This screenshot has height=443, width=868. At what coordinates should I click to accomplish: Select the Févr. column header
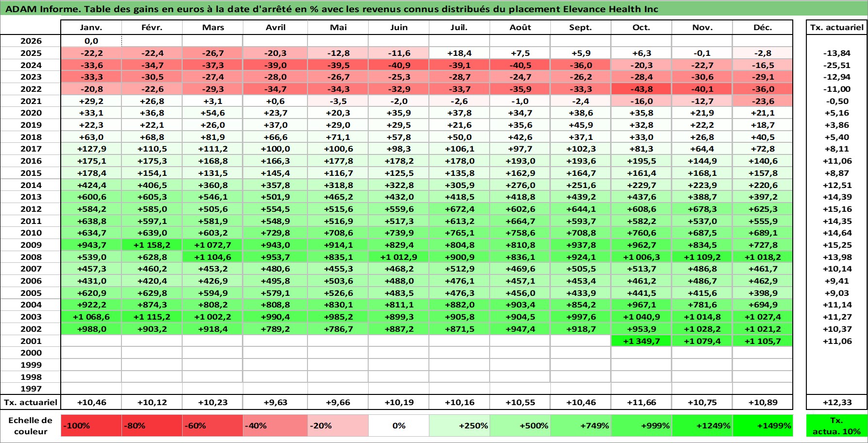(x=152, y=28)
